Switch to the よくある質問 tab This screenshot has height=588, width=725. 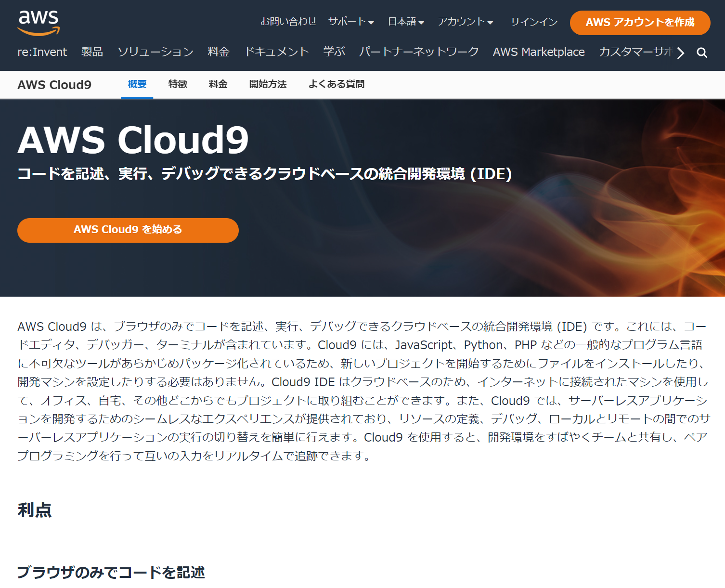(337, 84)
